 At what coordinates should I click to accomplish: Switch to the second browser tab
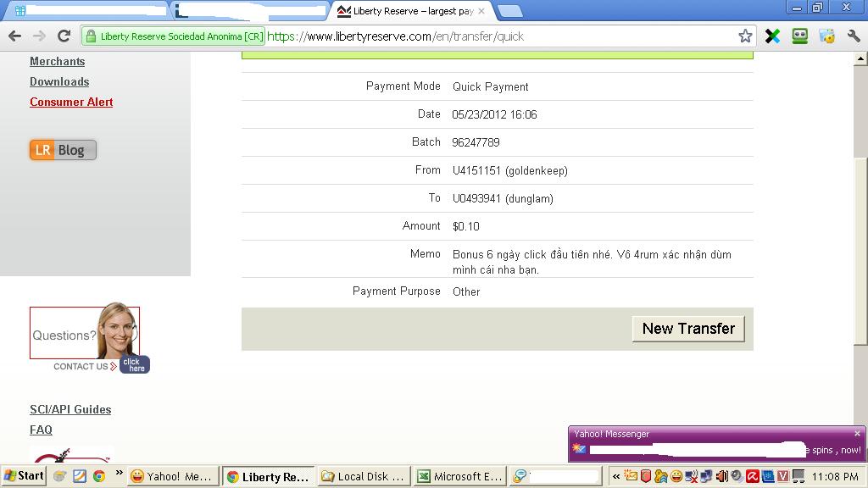pyautogui.click(x=249, y=11)
